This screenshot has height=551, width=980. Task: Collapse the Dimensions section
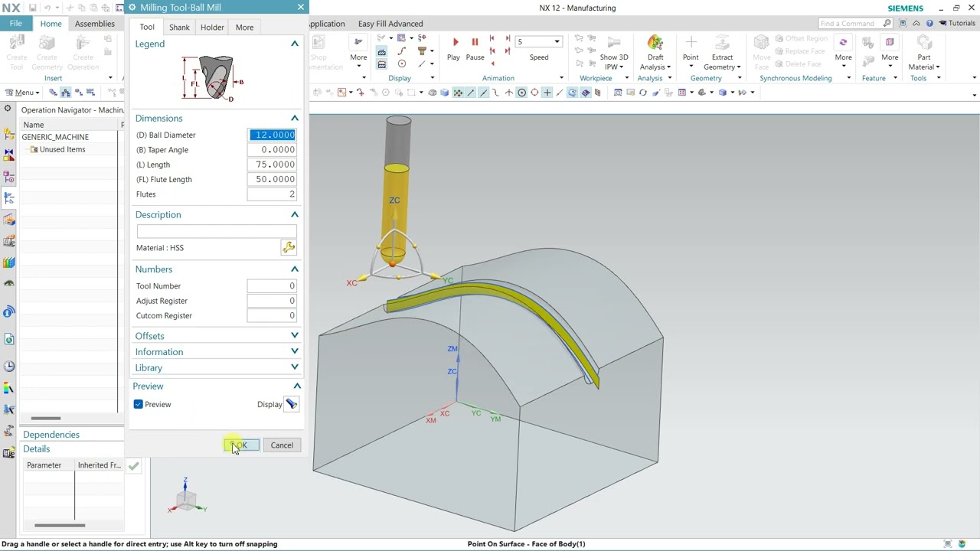point(295,118)
